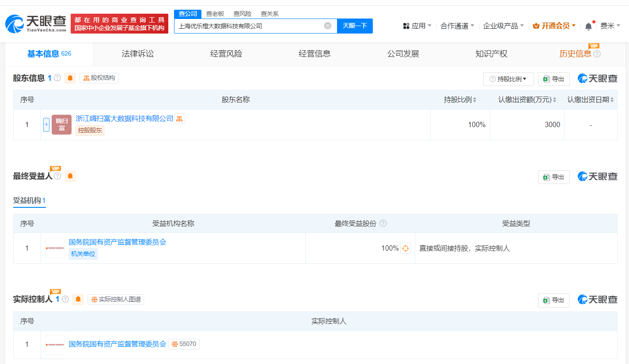
Task: Select the 查风险 search tab
Action: click(x=243, y=14)
